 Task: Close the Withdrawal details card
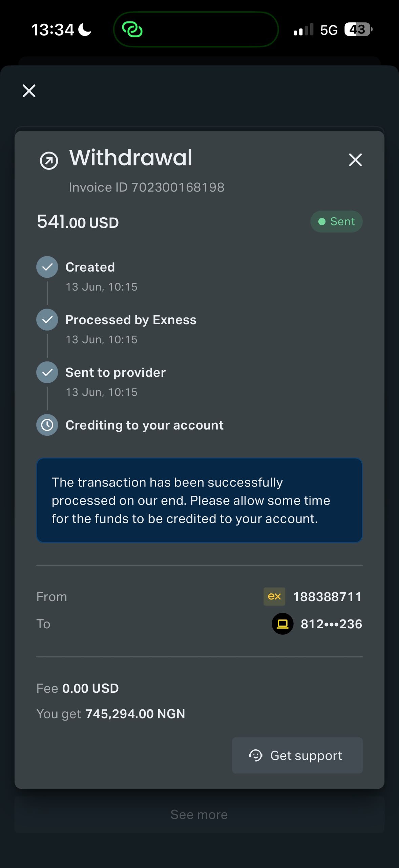tap(355, 160)
